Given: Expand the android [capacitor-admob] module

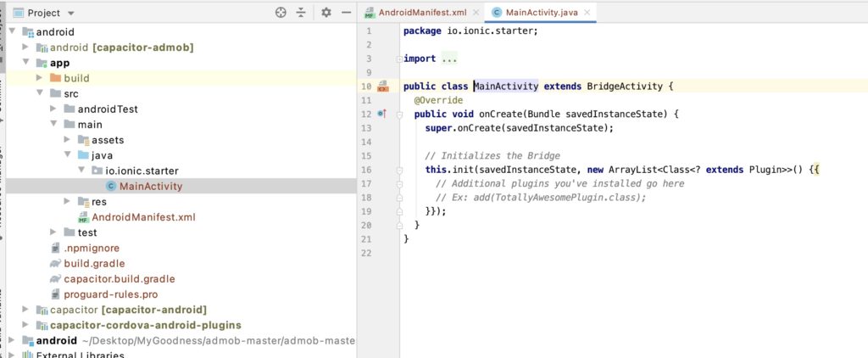Looking at the screenshot, I should click(25, 48).
